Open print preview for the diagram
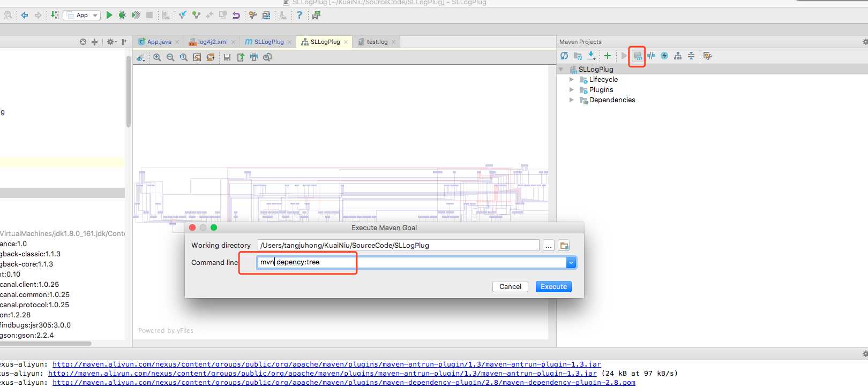This screenshot has width=868, height=388. coord(267,57)
